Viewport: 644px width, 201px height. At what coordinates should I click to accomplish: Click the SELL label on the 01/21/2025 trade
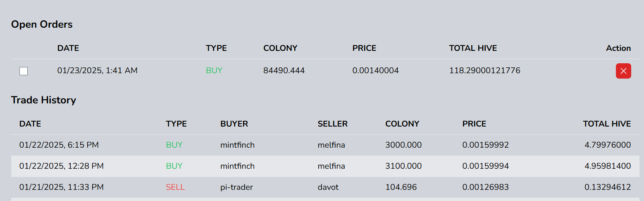click(175, 187)
